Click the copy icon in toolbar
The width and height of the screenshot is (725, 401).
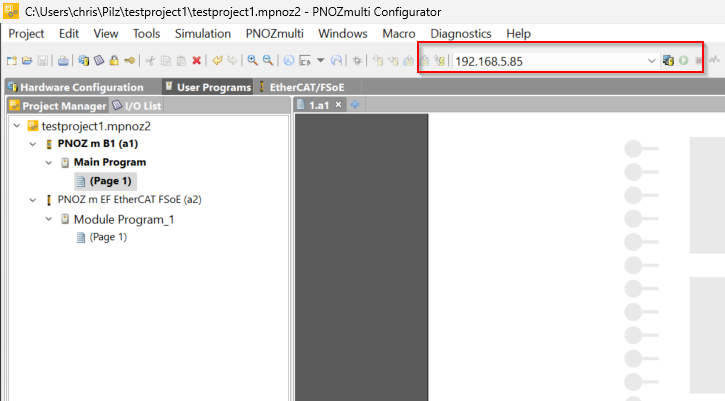166,61
